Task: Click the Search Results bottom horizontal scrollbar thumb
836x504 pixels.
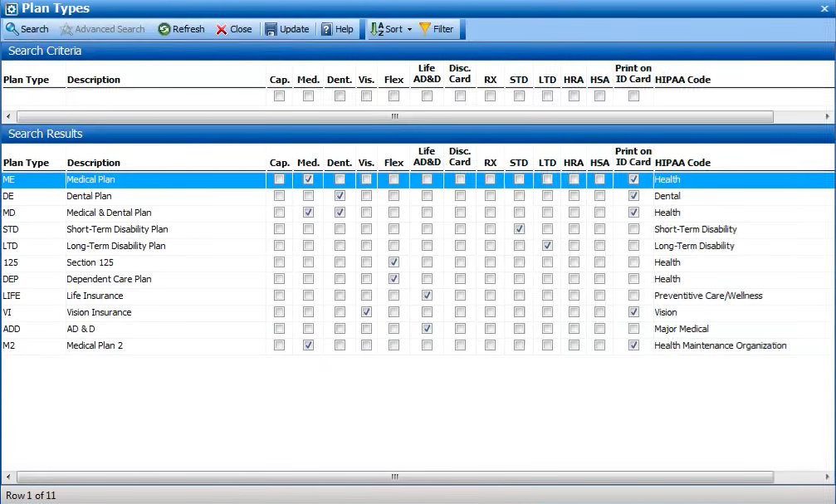Action: (395, 477)
